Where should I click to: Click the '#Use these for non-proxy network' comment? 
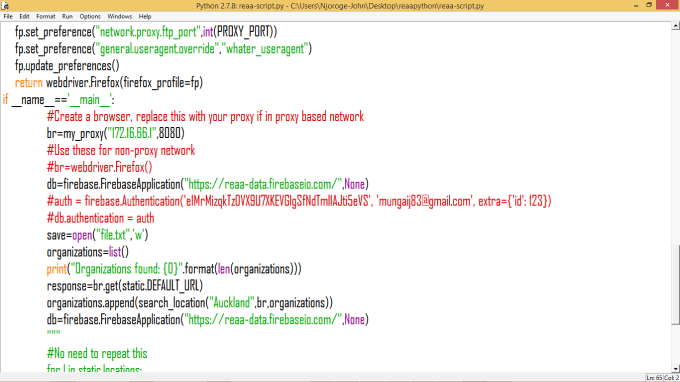pos(121,150)
